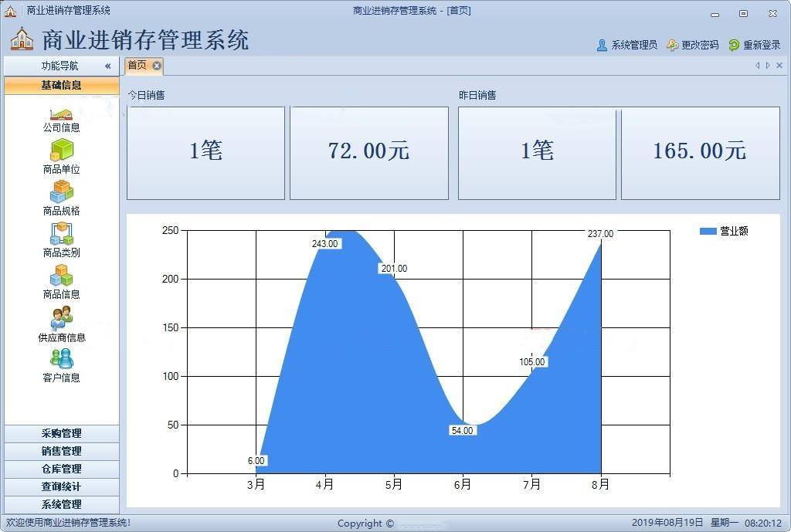Click the welcome message in status bar
The width and height of the screenshot is (791, 532).
(x=68, y=523)
